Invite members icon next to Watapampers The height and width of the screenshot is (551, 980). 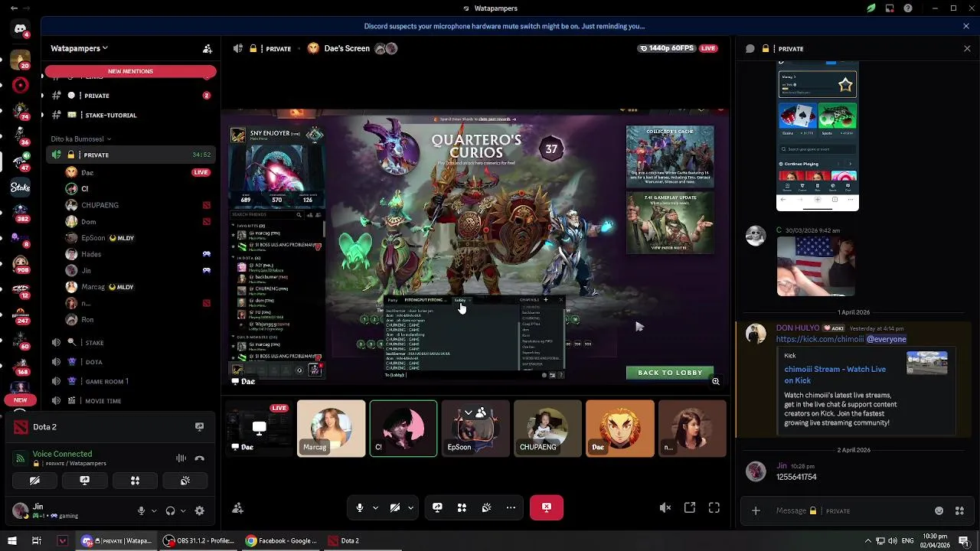pos(207,48)
